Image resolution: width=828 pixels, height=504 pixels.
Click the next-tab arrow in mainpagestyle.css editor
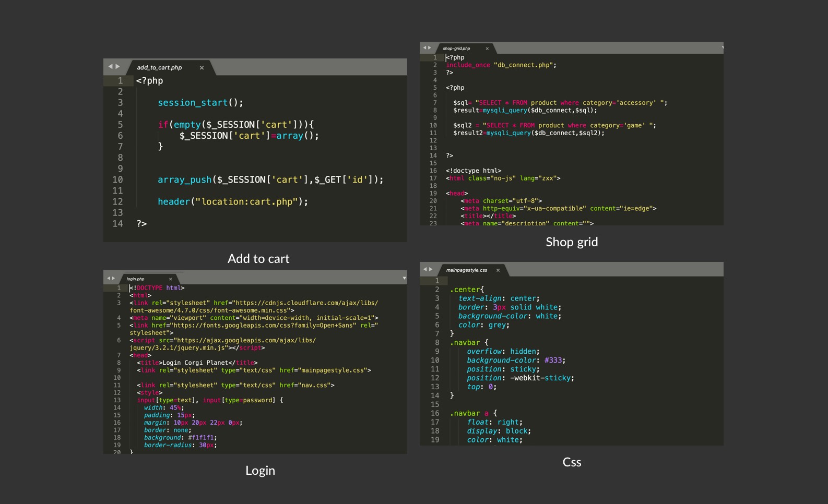430,269
